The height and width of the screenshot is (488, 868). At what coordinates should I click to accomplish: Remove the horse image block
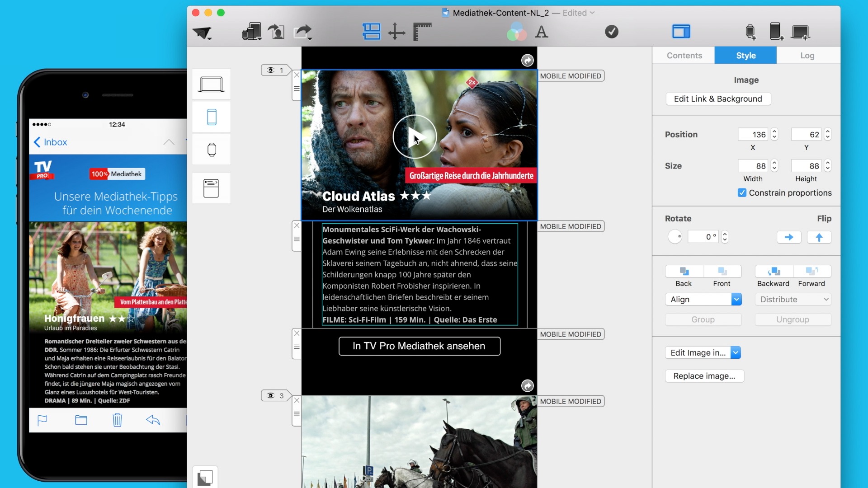coord(297,400)
